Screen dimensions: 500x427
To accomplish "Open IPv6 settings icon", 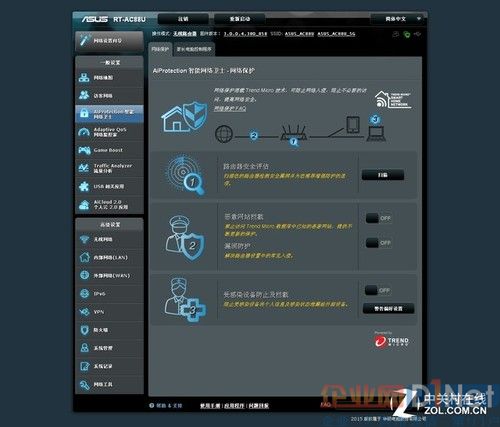I will point(84,293).
